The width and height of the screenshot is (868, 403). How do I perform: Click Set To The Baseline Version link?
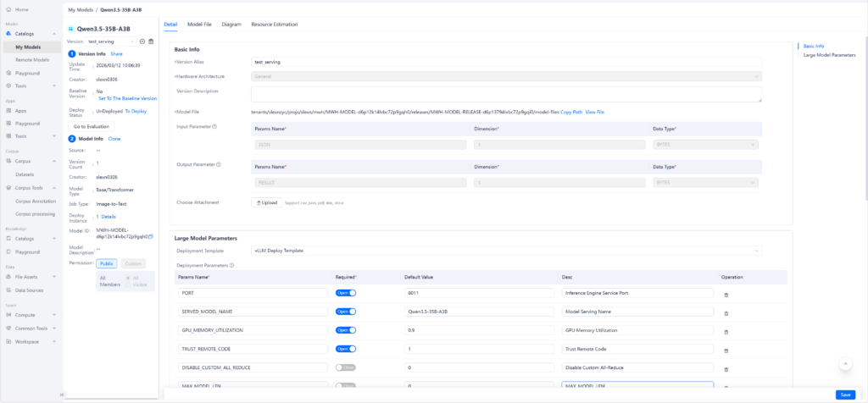(x=127, y=98)
